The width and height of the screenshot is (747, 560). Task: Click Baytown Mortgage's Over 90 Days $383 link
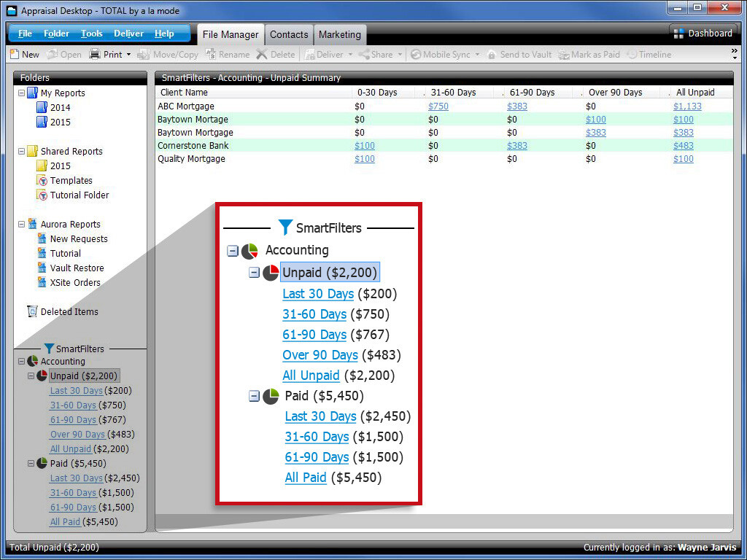point(596,133)
